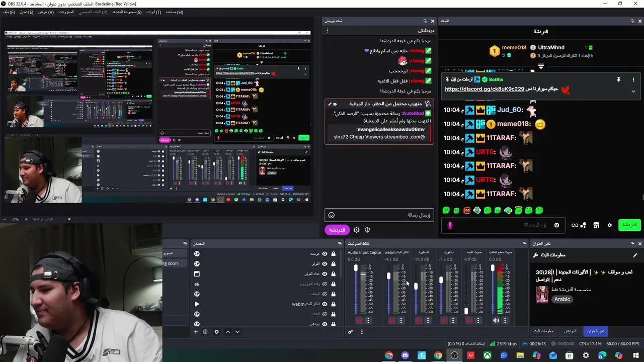The height and width of the screenshot is (362, 644).
Task: Hide the الكثار للبث.webm source
Action: [325, 304]
